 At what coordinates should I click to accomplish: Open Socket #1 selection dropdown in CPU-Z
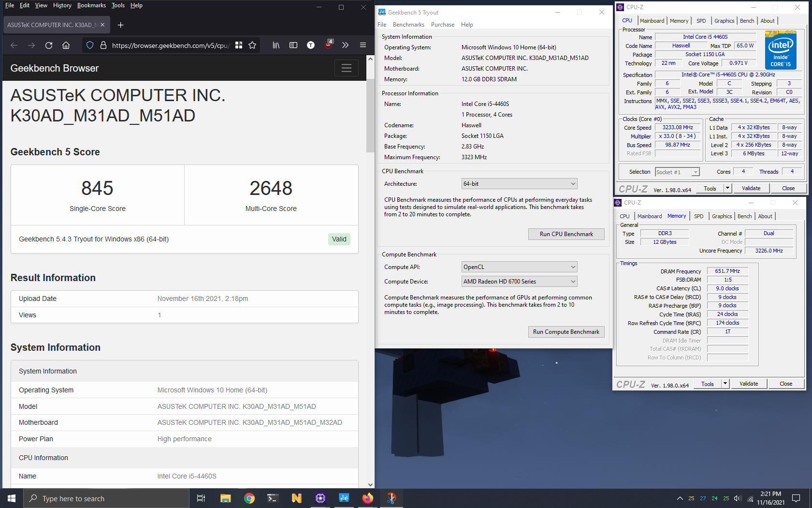point(677,172)
